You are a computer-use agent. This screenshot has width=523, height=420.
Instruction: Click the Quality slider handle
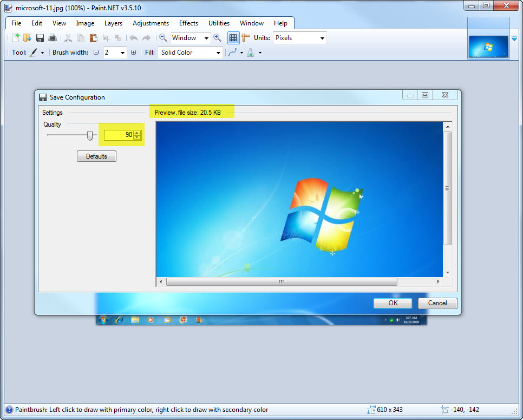[90, 135]
